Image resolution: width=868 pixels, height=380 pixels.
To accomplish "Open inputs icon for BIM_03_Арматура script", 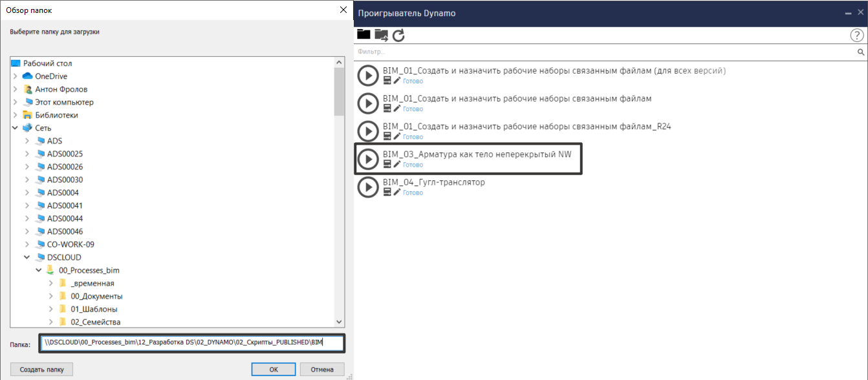I will click(x=387, y=164).
